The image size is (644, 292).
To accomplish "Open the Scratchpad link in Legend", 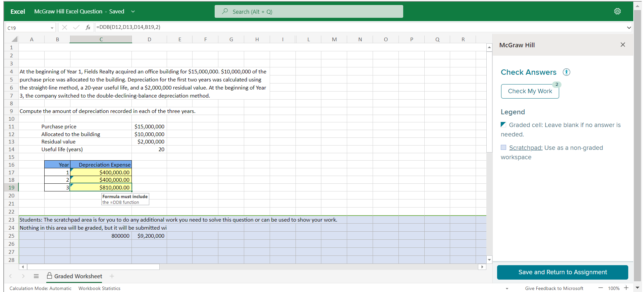I will tap(526, 148).
